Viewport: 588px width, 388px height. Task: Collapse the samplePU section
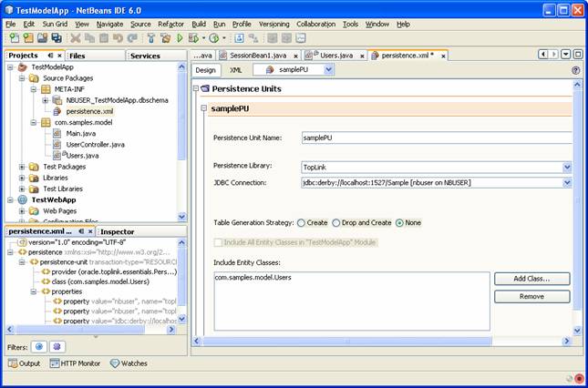click(203, 108)
